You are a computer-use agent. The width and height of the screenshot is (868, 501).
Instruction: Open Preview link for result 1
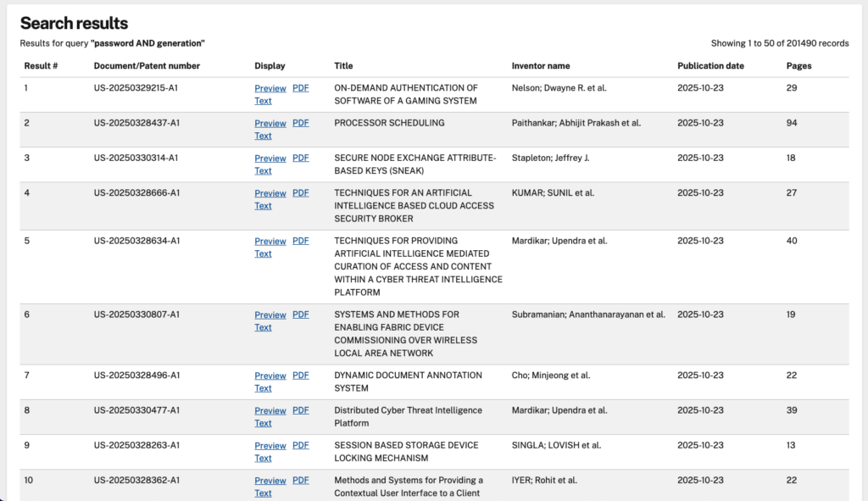pyautogui.click(x=270, y=88)
